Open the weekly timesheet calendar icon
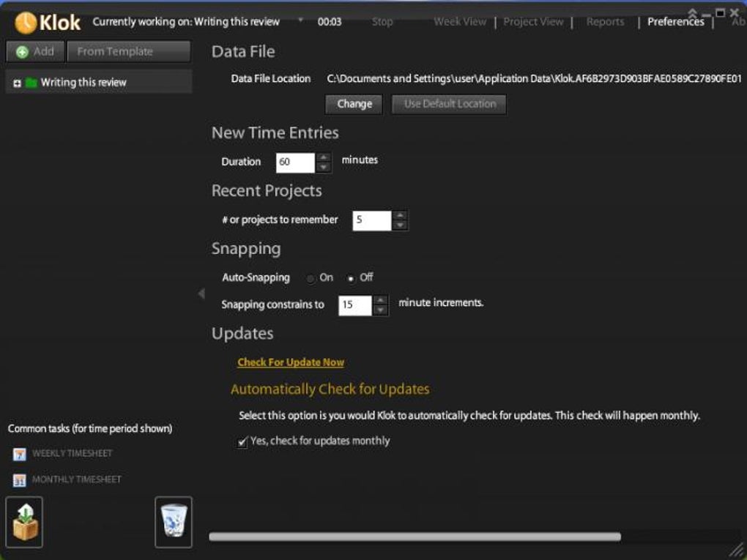 (20, 454)
